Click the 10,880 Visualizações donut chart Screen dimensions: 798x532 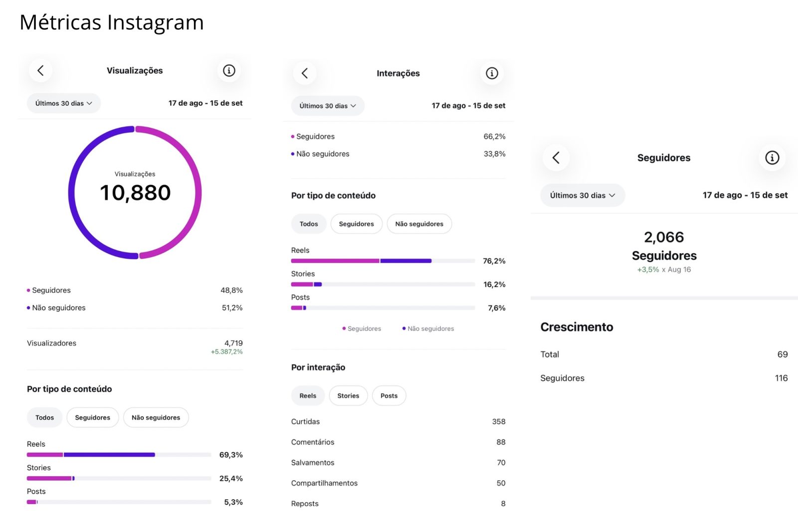pyautogui.click(x=135, y=192)
